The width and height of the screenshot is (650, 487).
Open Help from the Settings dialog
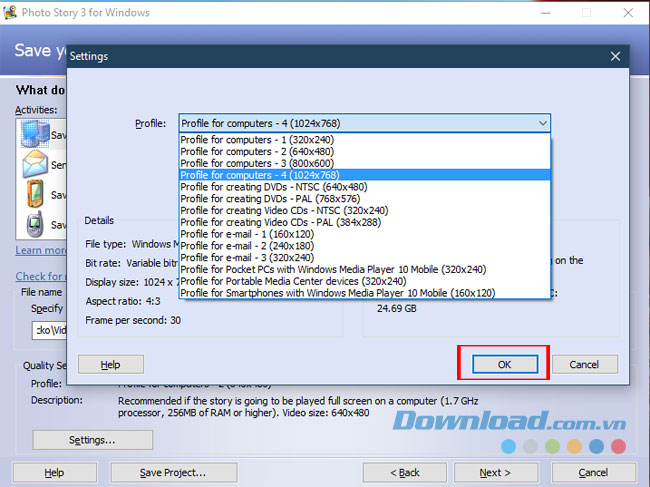click(x=111, y=365)
